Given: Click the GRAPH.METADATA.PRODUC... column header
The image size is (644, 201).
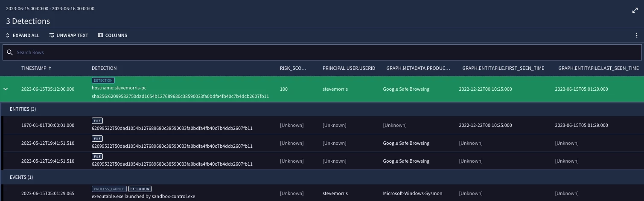Looking at the screenshot, I should 418,68.
